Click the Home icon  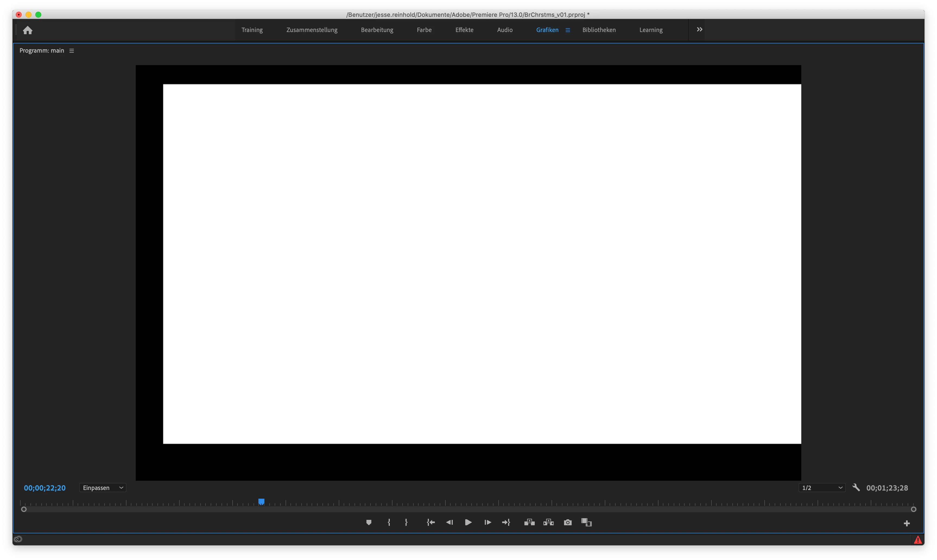tap(28, 30)
